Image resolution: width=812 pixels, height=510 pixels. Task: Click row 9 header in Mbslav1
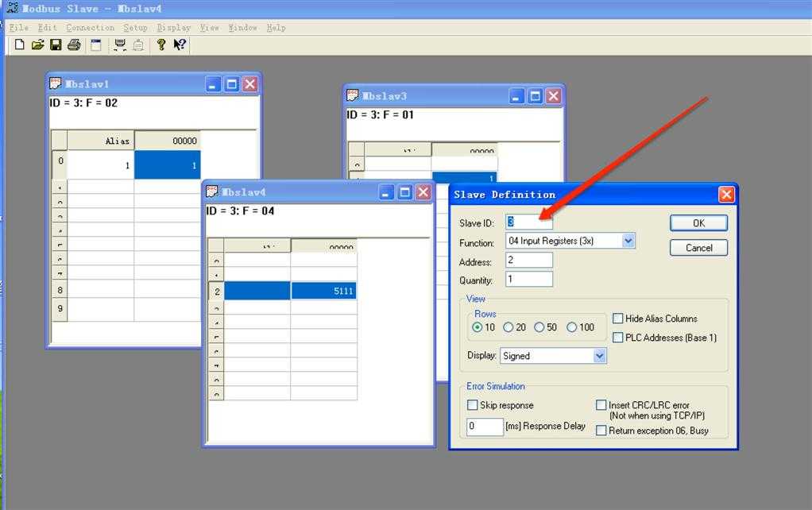tap(60, 309)
